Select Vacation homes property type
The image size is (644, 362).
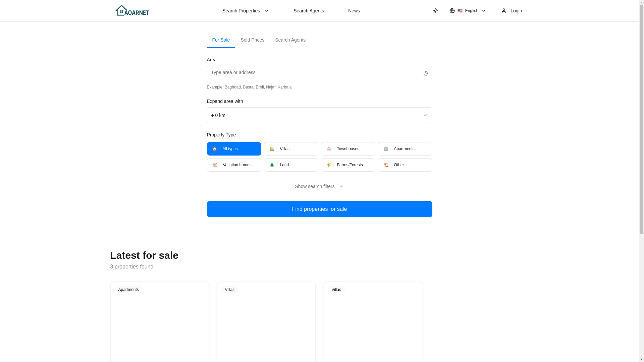(x=234, y=165)
